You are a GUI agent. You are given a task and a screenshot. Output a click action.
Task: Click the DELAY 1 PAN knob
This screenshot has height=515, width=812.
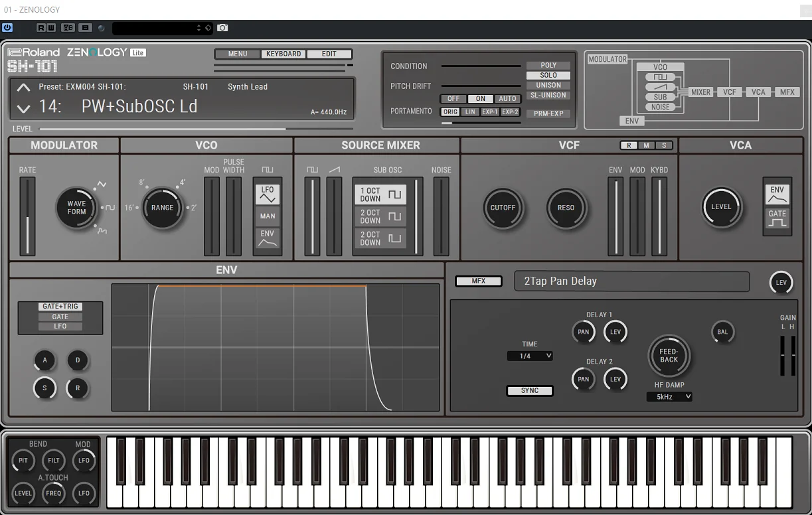(584, 332)
